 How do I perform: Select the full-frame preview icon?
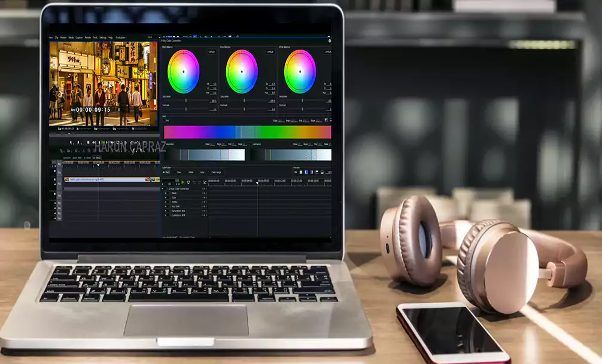(301, 172)
